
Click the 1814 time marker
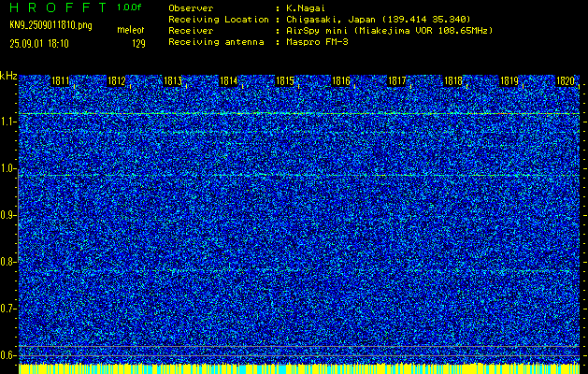[228, 81]
